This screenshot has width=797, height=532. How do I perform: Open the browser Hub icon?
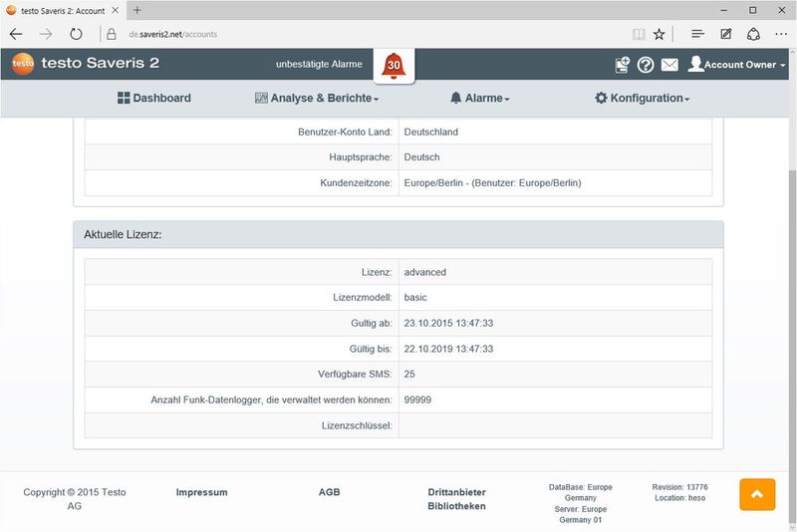[698, 34]
